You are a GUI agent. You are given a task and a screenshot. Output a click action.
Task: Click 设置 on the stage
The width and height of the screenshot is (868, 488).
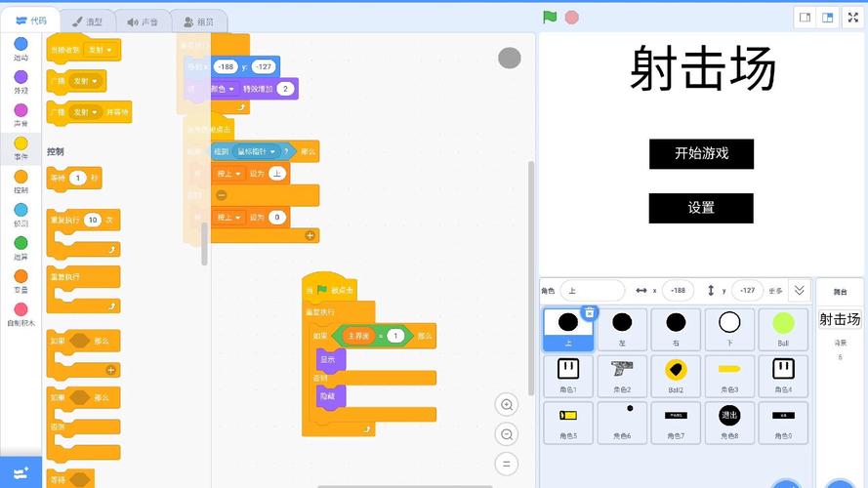[x=701, y=208]
